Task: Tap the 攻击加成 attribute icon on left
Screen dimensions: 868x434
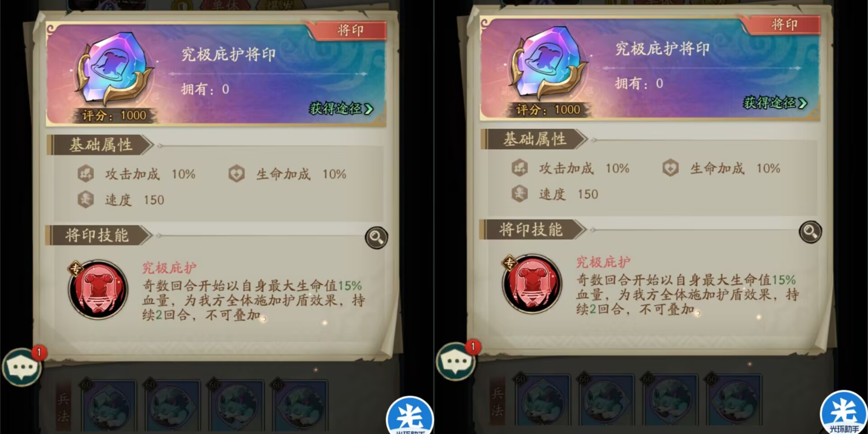Action: (85, 174)
